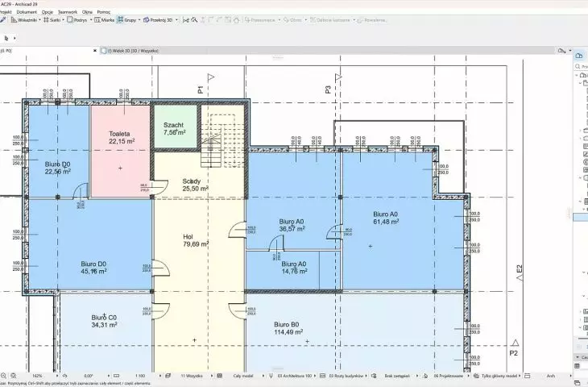Toggle Siatki grid snapping

pyautogui.click(x=52, y=20)
